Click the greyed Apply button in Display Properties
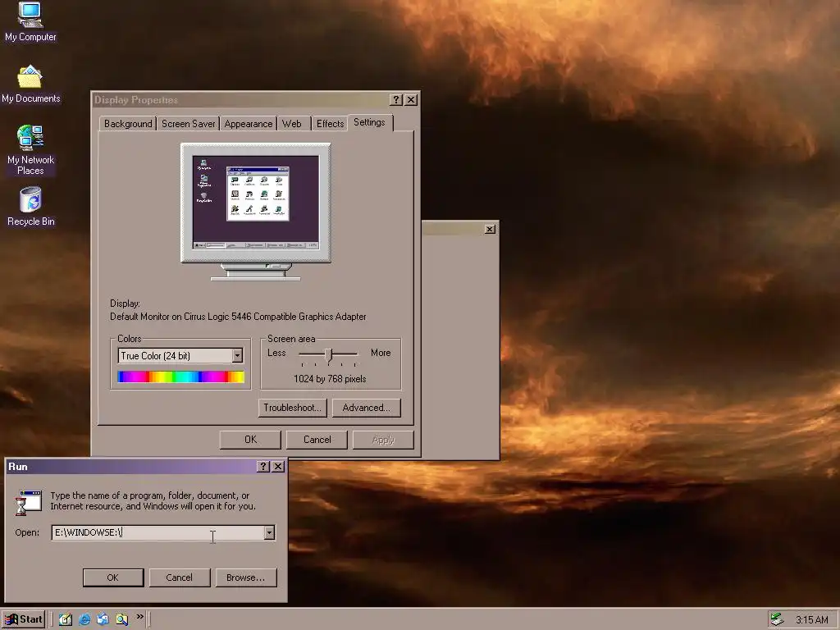The image size is (840, 630). [x=383, y=440]
